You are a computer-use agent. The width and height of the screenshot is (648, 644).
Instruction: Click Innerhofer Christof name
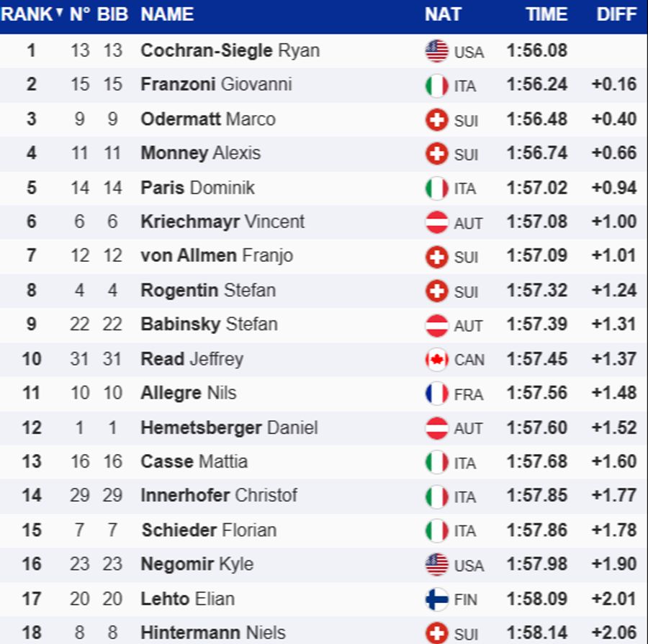tap(219, 495)
